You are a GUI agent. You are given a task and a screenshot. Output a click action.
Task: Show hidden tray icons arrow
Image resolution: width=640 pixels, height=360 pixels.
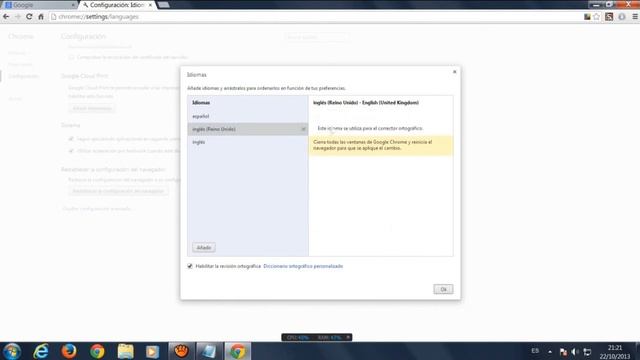point(550,351)
